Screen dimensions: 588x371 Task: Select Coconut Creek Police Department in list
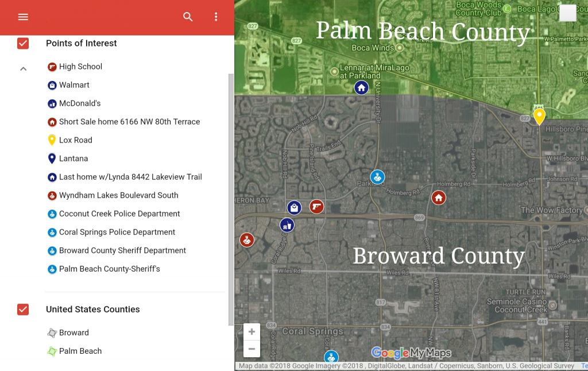click(x=119, y=214)
